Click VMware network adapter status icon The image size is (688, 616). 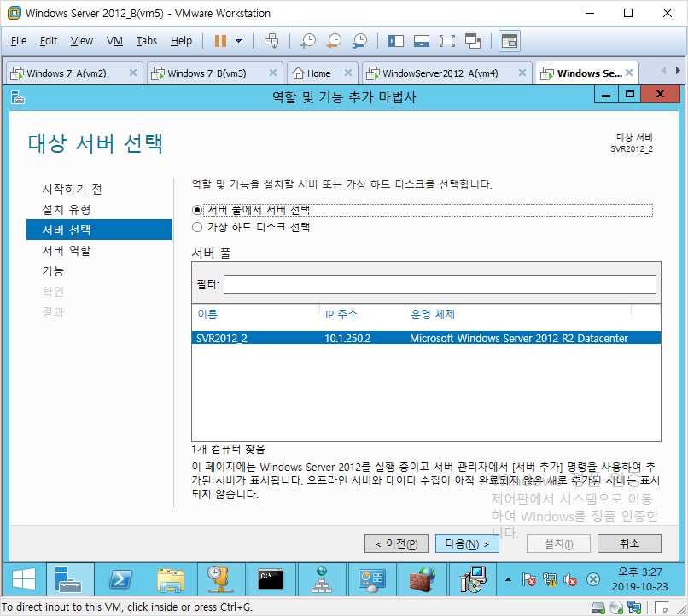[x=634, y=607]
